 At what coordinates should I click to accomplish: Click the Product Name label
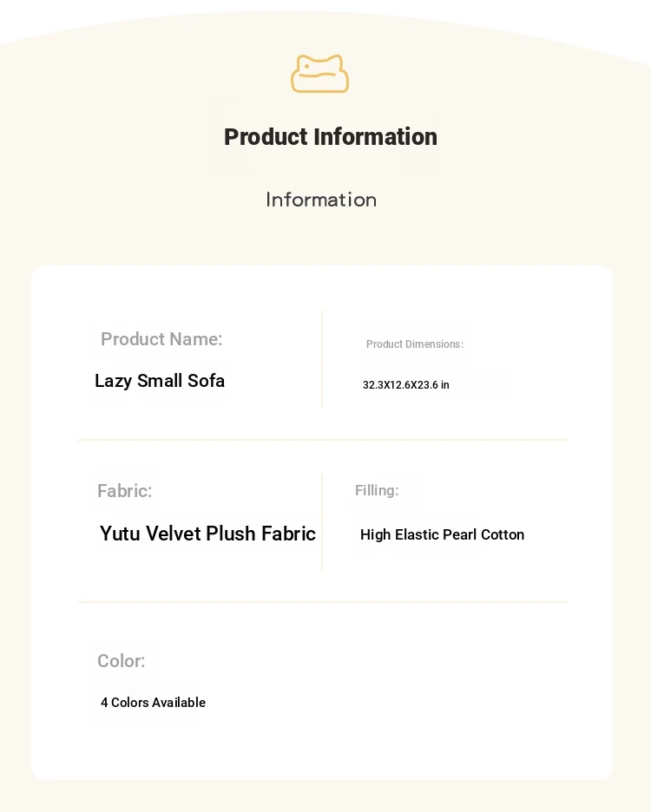[161, 339]
